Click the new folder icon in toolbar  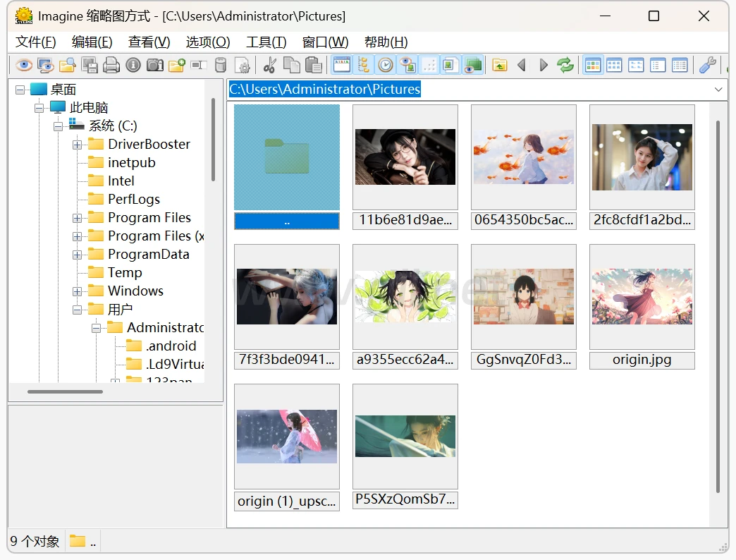[177, 66]
